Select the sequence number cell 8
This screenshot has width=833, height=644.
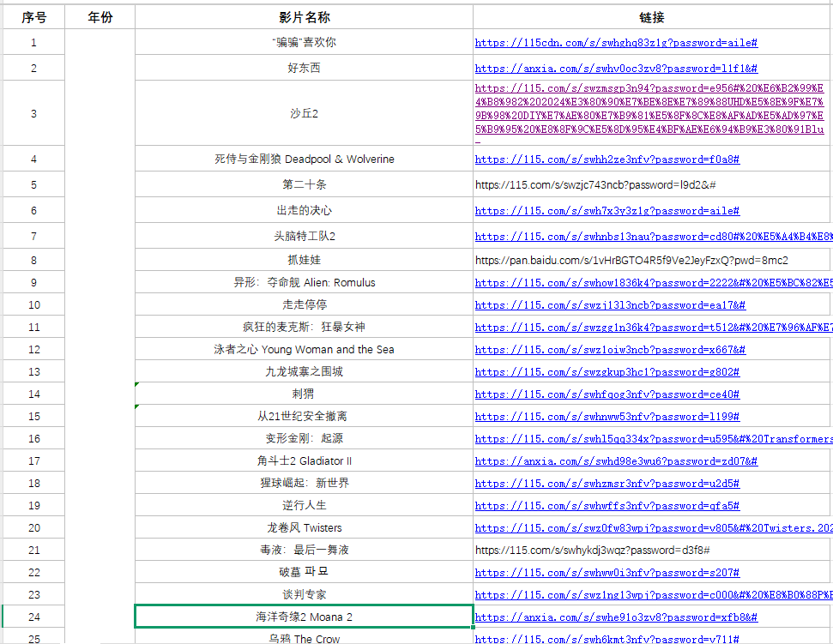tap(34, 260)
